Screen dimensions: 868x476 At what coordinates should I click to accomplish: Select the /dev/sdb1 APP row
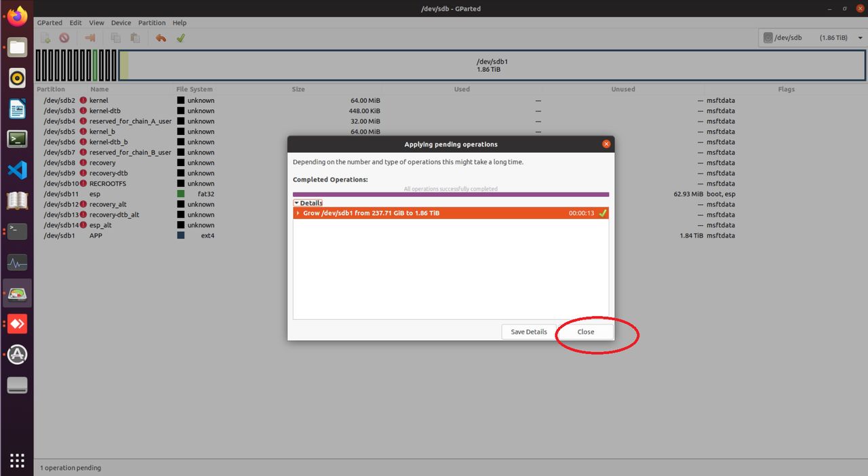tap(451, 235)
